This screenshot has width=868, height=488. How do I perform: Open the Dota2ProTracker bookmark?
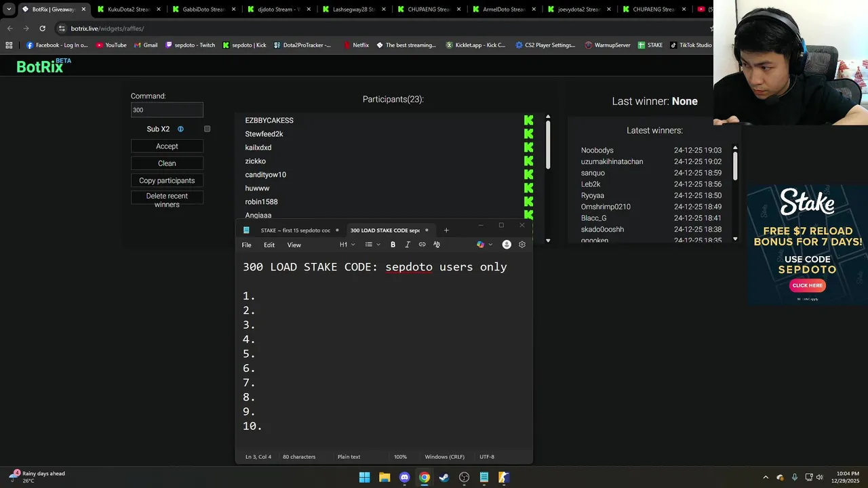click(x=302, y=45)
